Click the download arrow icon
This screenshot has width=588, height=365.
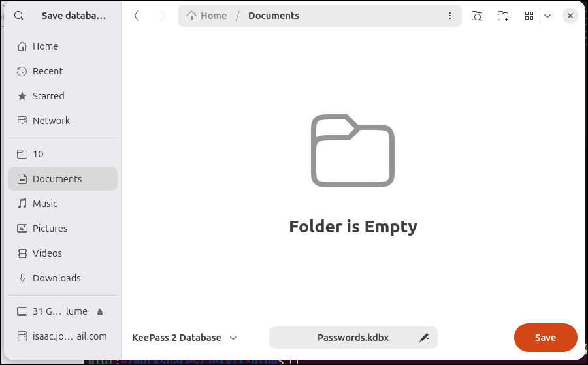pyautogui.click(x=22, y=278)
